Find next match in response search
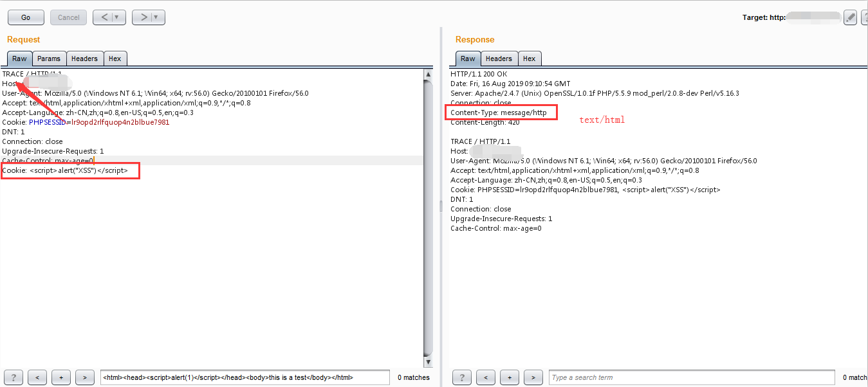Image resolution: width=868 pixels, height=387 pixels. 533,377
